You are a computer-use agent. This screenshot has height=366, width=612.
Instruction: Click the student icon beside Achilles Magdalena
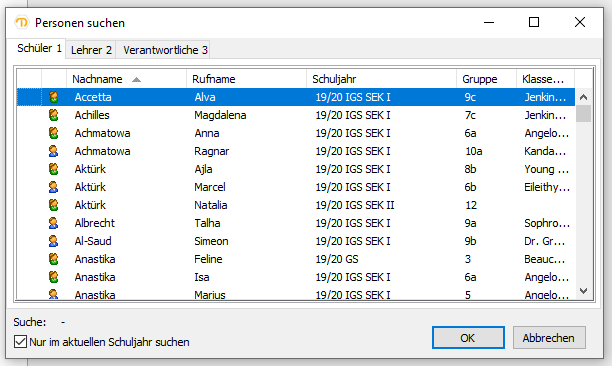(53, 115)
